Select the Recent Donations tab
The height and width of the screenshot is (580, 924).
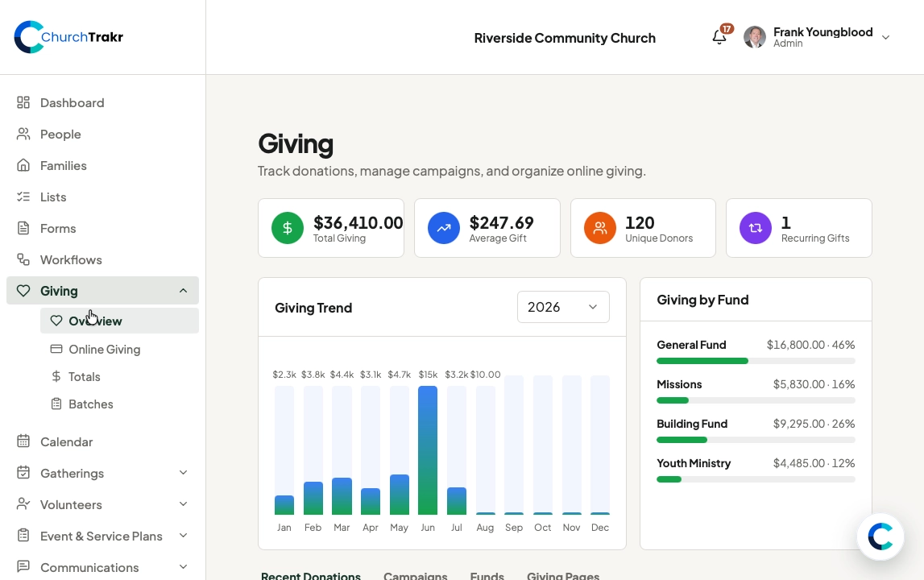click(x=311, y=575)
